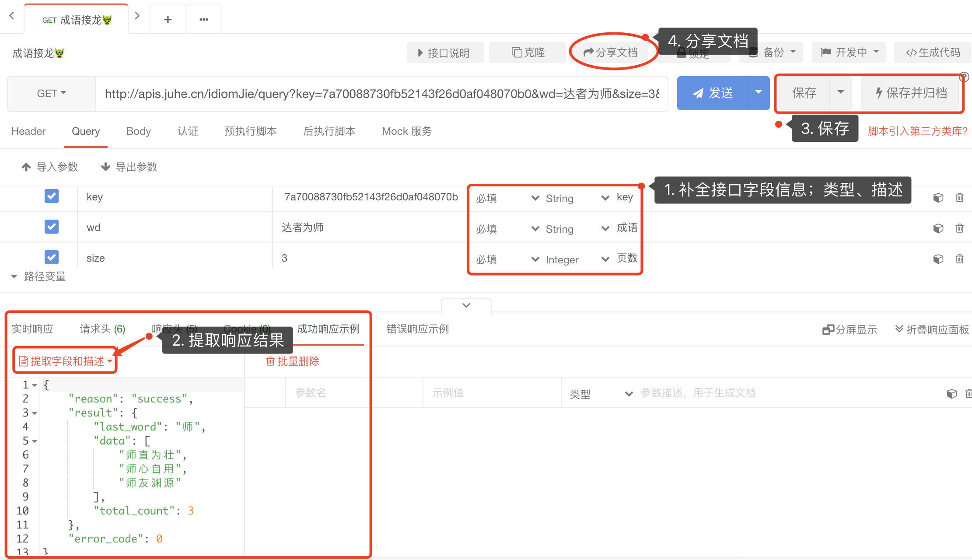Send the request with 发送 button
The image size is (972, 560).
coord(712,93)
